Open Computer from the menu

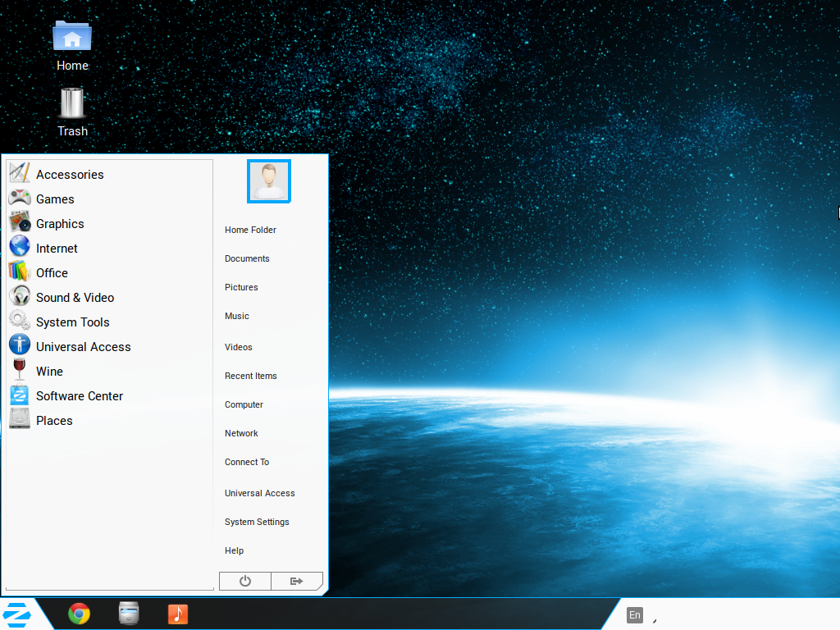(x=244, y=405)
